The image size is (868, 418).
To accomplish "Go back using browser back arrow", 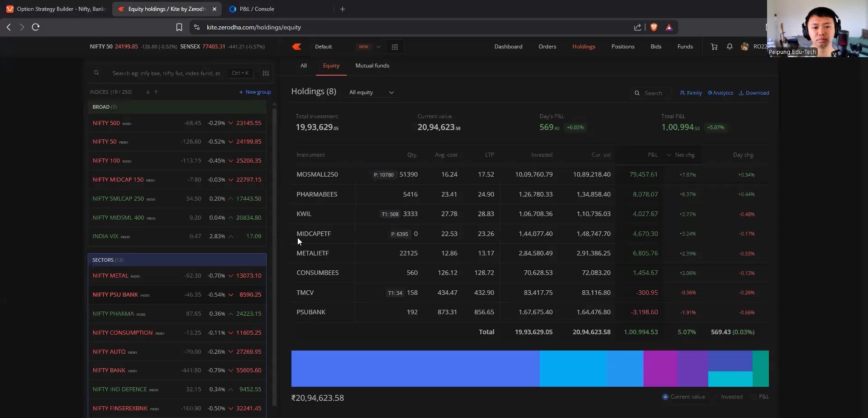I will (x=9, y=27).
